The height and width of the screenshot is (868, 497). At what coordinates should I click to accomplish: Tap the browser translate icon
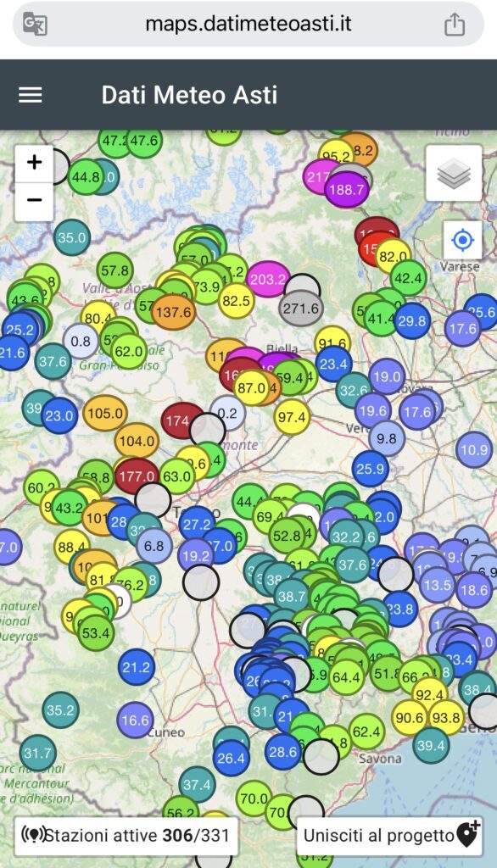[x=36, y=24]
